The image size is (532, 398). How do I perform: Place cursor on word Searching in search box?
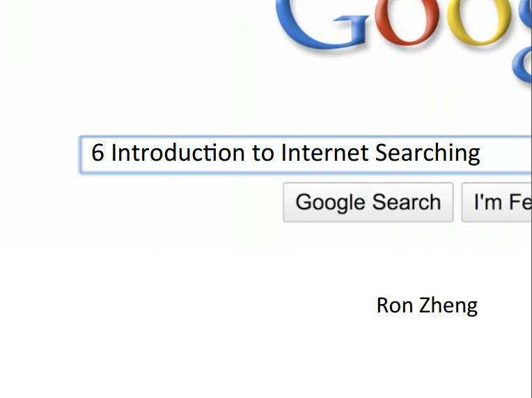click(428, 154)
